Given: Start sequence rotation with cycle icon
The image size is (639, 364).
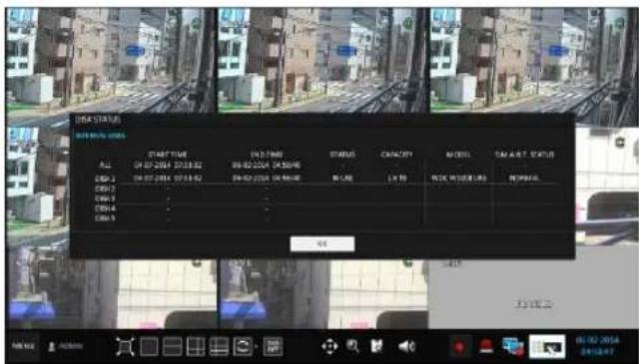Looking at the screenshot, I should pyautogui.click(x=243, y=347).
